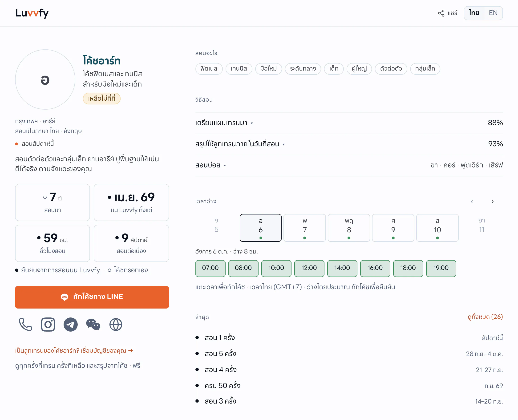Go to next week with right chevron

pos(493,202)
